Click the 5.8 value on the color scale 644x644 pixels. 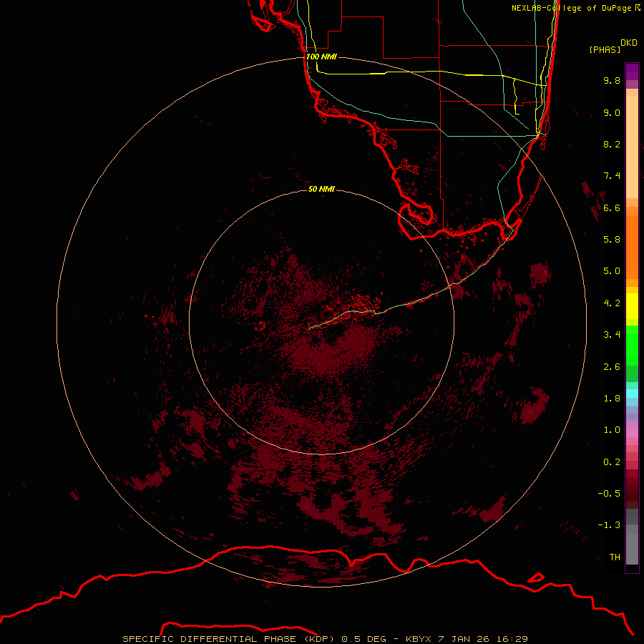point(612,240)
